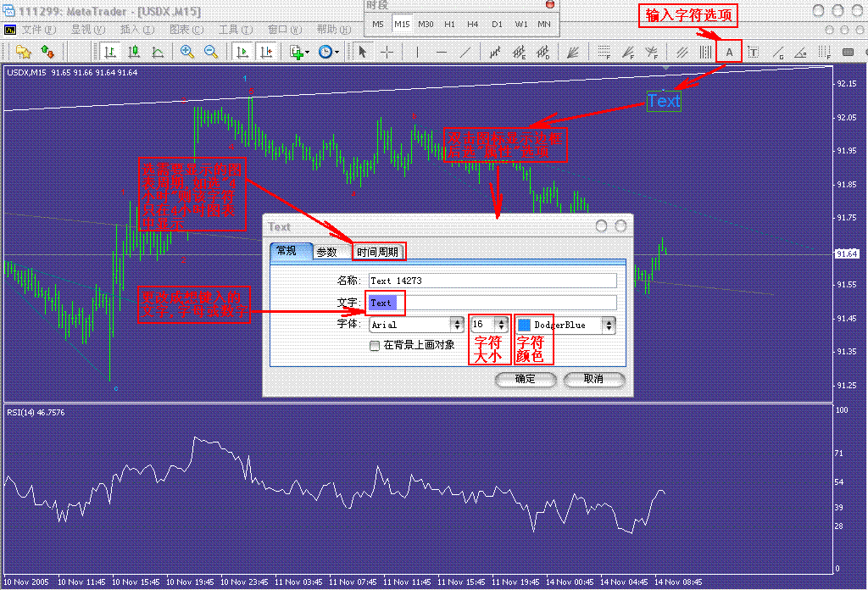This screenshot has height=590, width=868.
Task: Switch to H4 timeframe
Action: [473, 24]
